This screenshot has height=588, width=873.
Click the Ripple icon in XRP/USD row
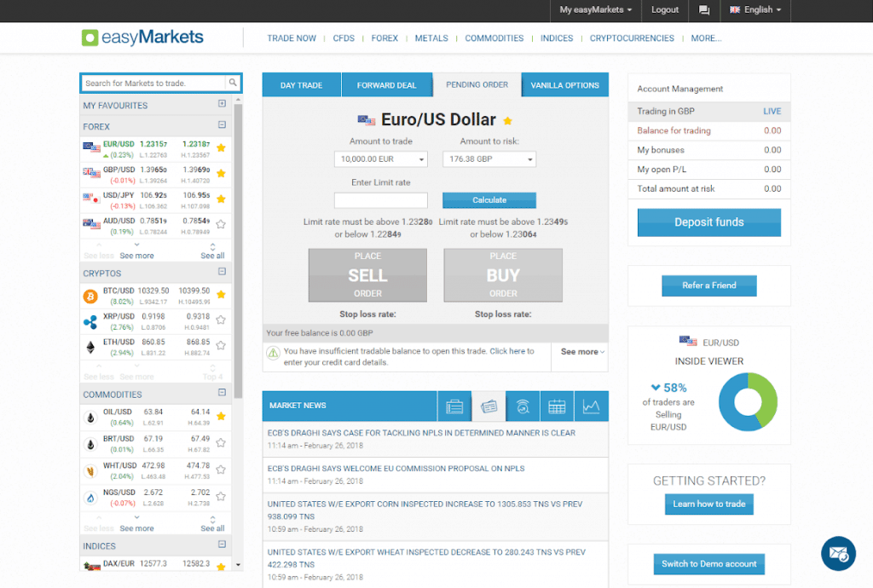(90, 322)
